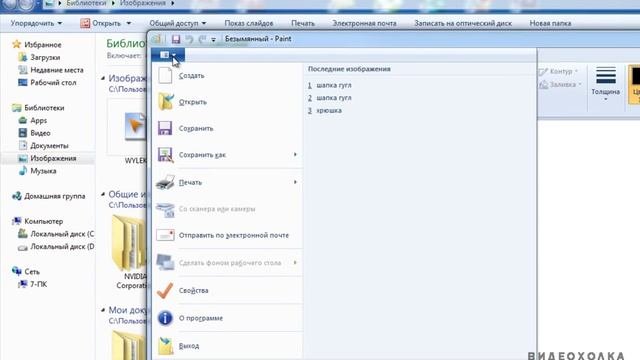Open the Упорядочить dropdown in Explorer
The height and width of the screenshot is (360, 640).
(x=36, y=23)
